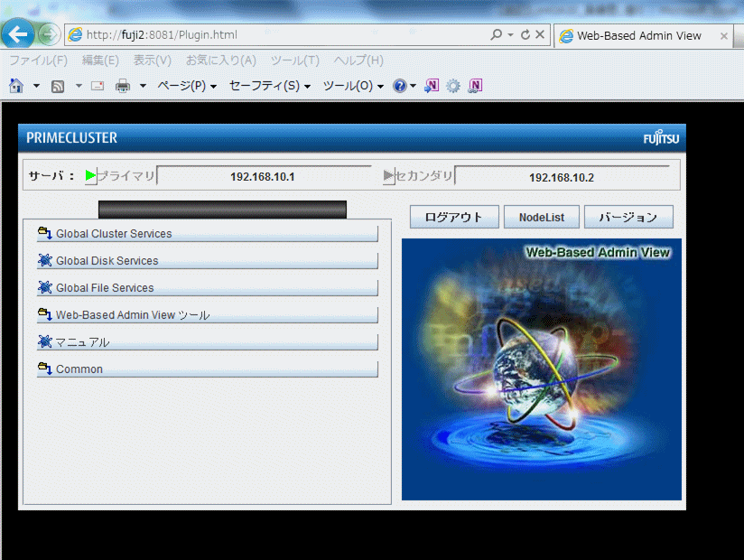Click the マニュアル icon
The height and width of the screenshot is (560, 744).
point(44,341)
